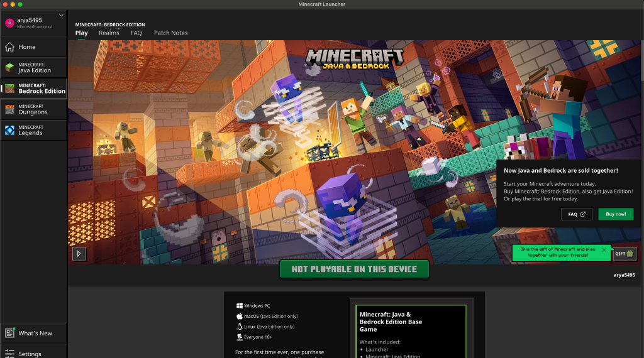Screen dimensions: 644x358
Task: Open the Patch Notes tab
Action: pyautogui.click(x=171, y=33)
